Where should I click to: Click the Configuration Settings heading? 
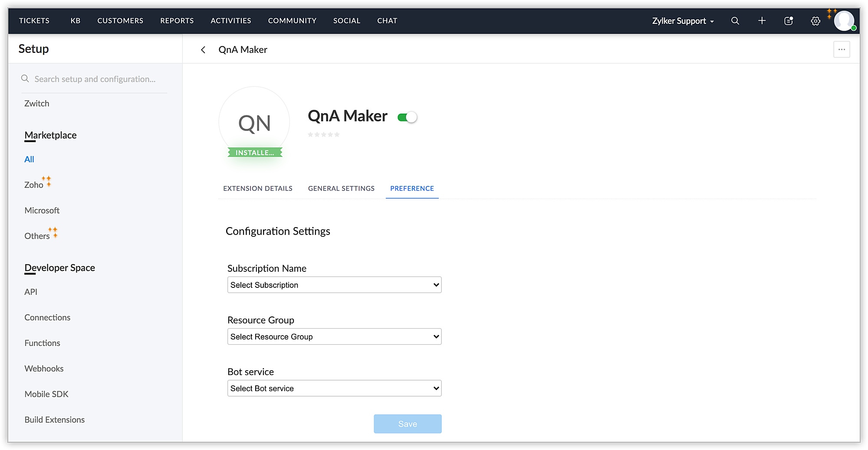(278, 232)
